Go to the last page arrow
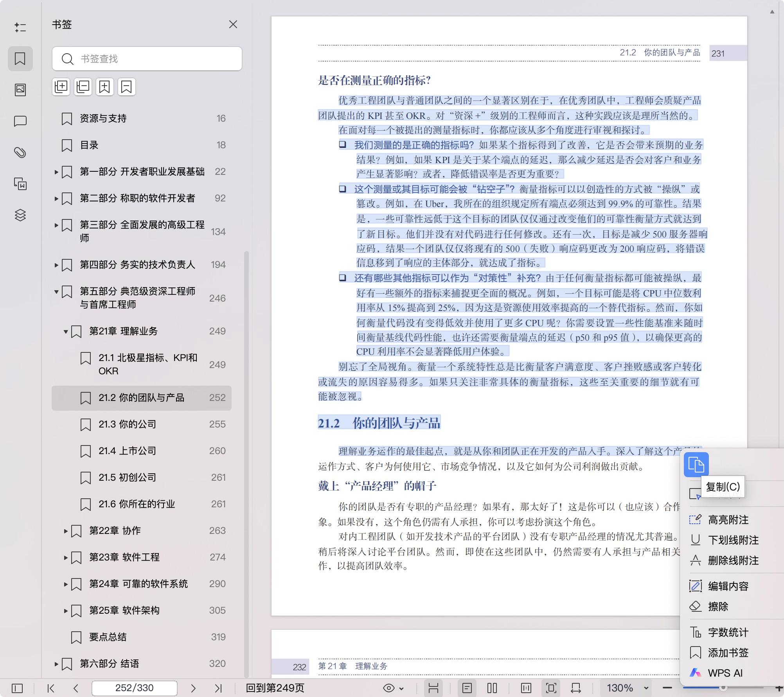The image size is (784, 697). point(218,688)
